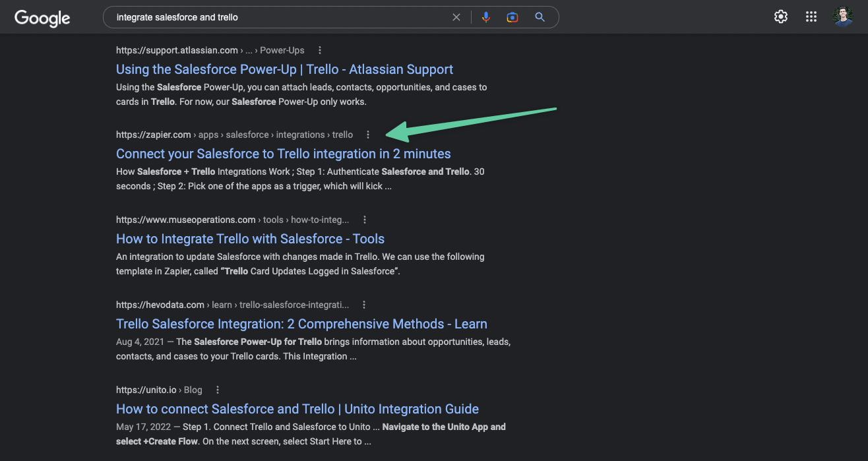This screenshot has height=461, width=868.
Task: Clear the search box with the X icon
Action: point(456,17)
